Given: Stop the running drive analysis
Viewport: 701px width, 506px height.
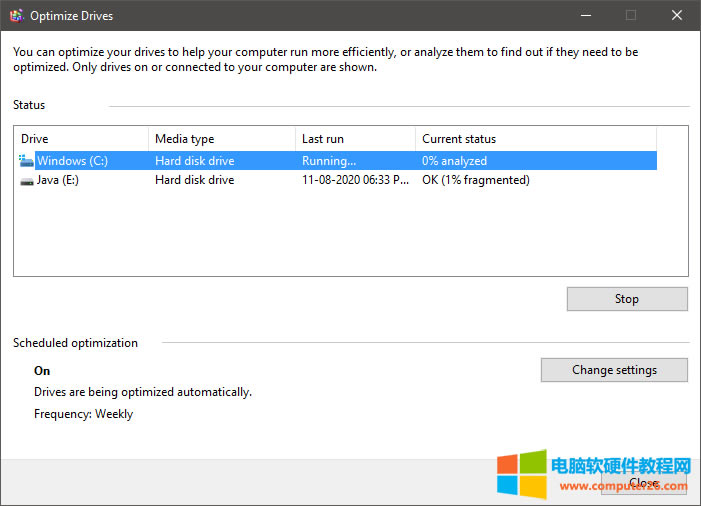Looking at the screenshot, I should 626,299.
